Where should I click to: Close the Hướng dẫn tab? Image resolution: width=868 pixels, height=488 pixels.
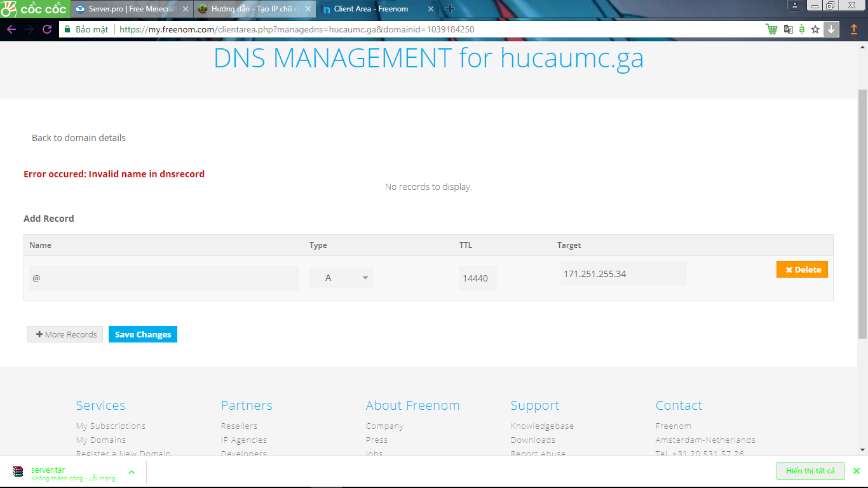308,9
